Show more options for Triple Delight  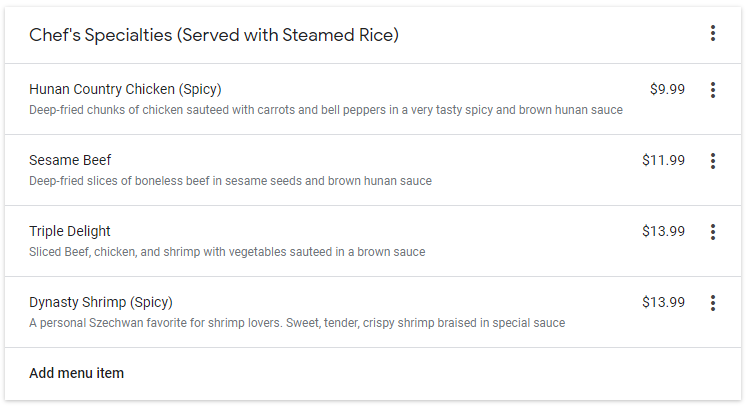click(x=713, y=232)
